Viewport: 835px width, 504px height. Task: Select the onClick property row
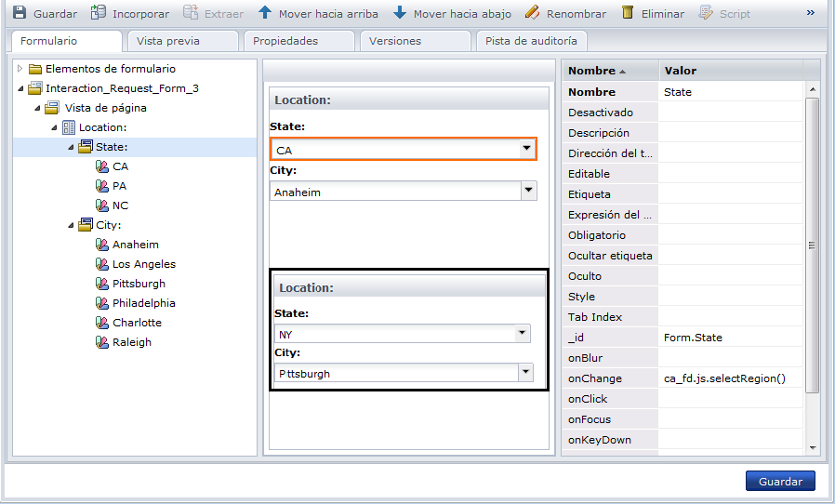(683, 399)
